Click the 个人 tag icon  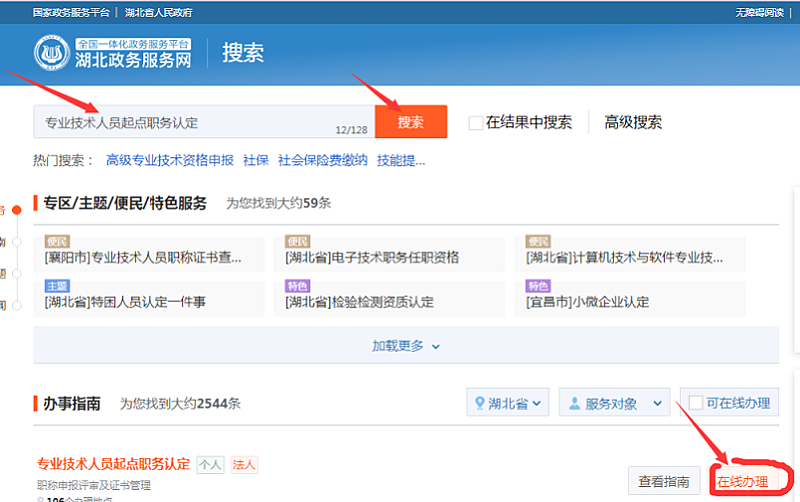coord(210,465)
